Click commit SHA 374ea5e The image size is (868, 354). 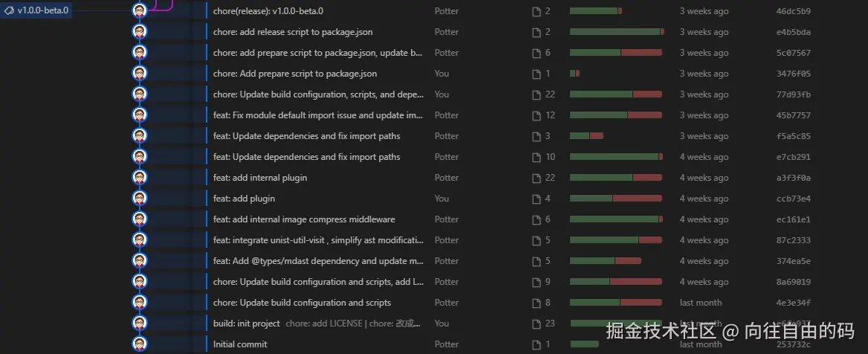[793, 261]
